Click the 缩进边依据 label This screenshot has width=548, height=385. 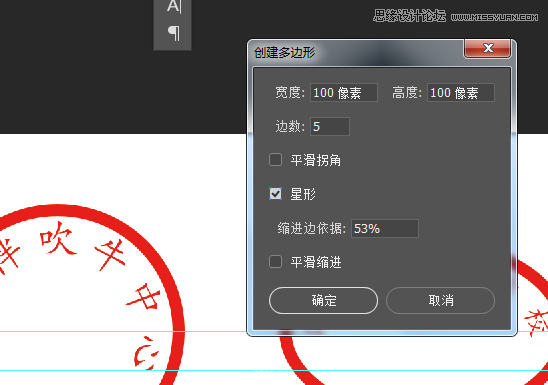(312, 228)
